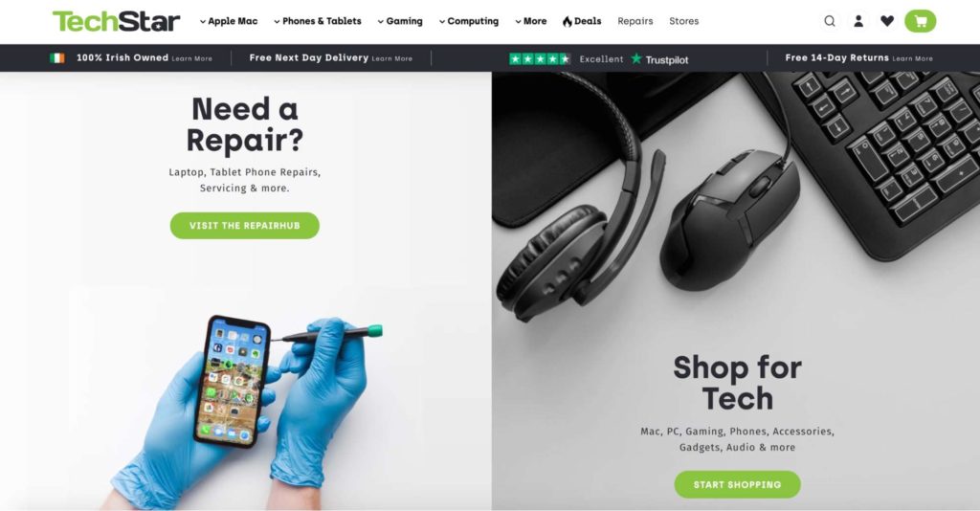Click the Trustpilot logo

click(x=659, y=59)
